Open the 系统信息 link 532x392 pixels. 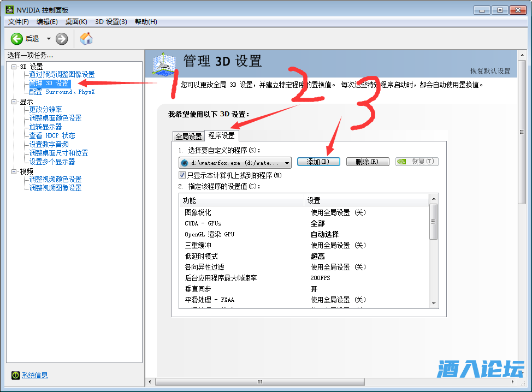coord(35,375)
